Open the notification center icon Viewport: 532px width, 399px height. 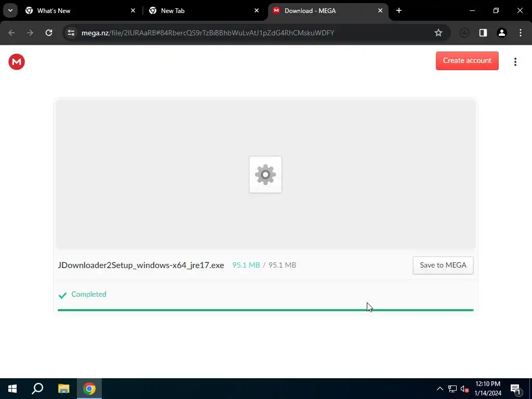[516, 389]
